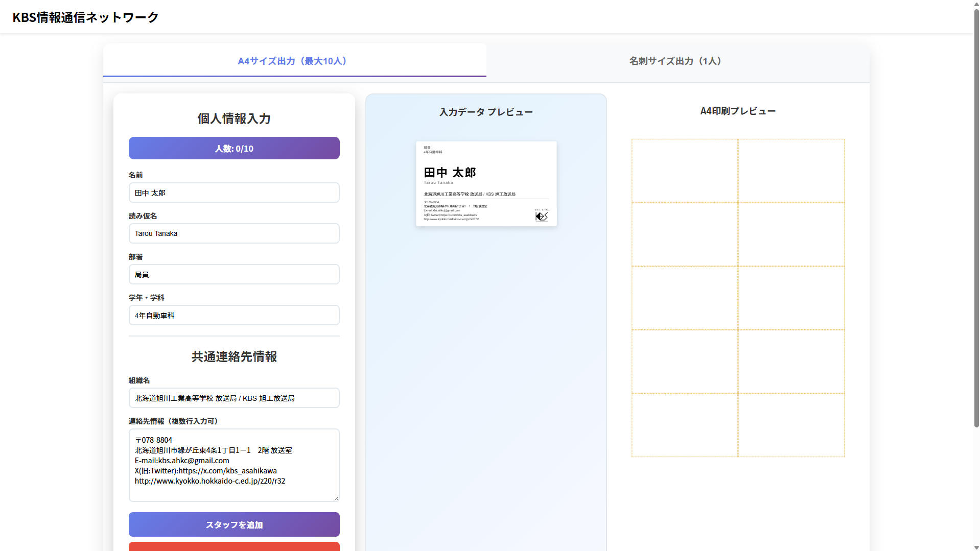Screen dimensions: 980x551
Task: Focus the 学年・学科 input box
Action: point(234,316)
